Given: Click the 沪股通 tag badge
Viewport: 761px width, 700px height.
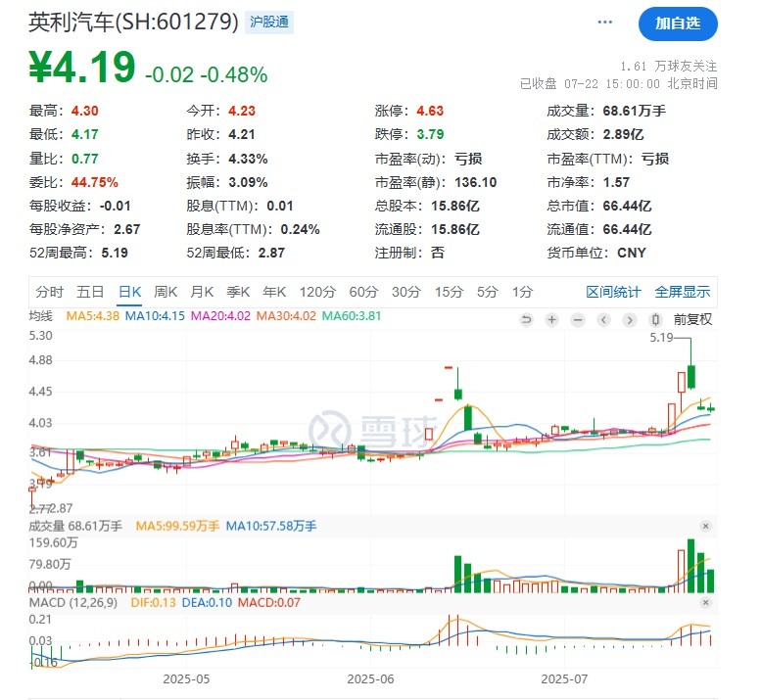Looking at the screenshot, I should [x=269, y=23].
